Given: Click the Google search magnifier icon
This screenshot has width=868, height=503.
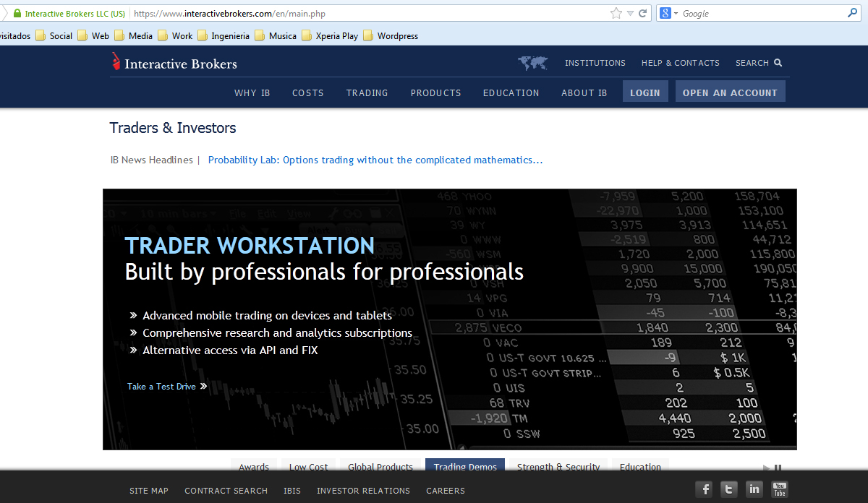Looking at the screenshot, I should pos(852,13).
